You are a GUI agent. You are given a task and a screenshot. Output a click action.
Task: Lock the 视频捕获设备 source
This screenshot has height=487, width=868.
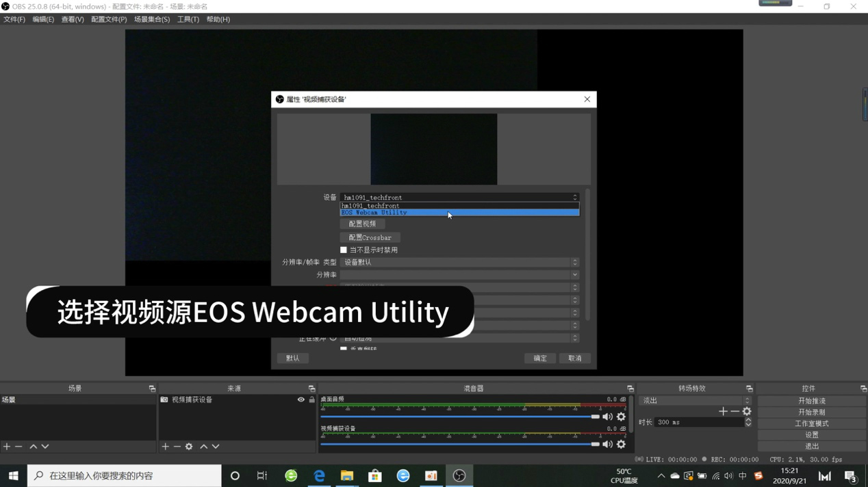pyautogui.click(x=311, y=399)
